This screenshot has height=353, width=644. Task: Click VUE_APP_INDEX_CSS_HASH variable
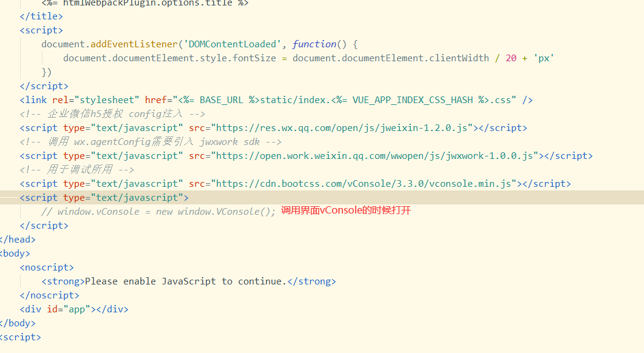(413, 100)
